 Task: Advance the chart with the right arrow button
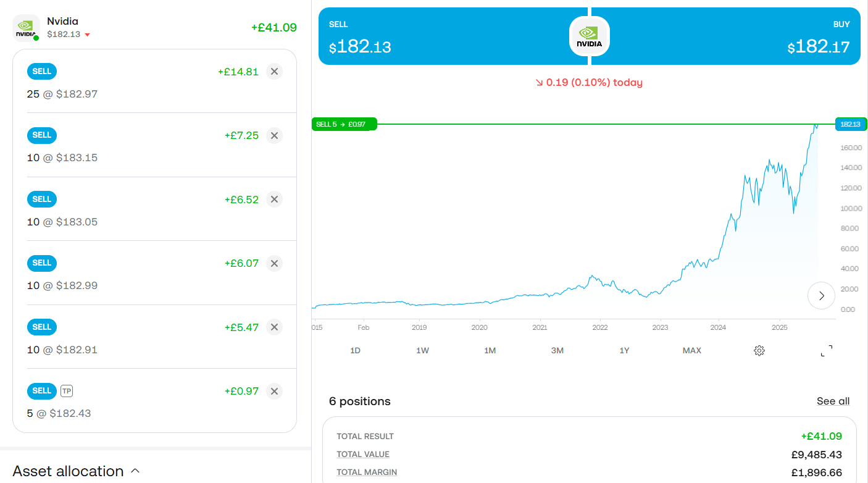click(x=821, y=296)
